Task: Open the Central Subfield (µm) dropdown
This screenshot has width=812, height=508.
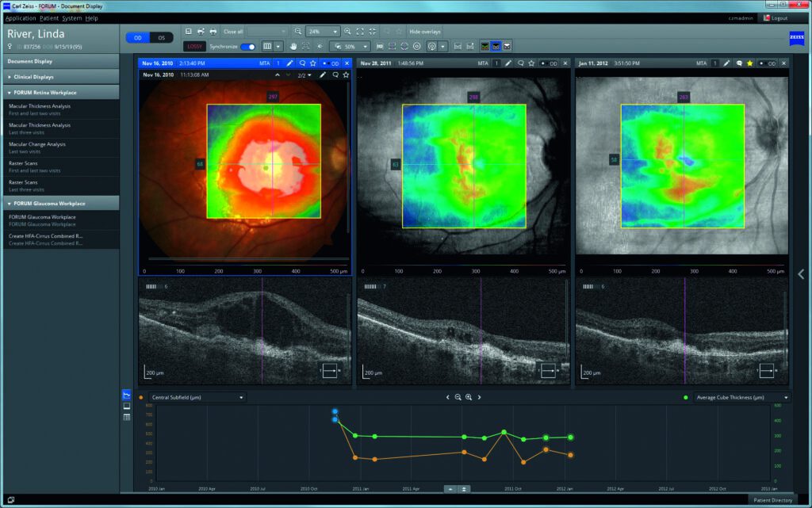Action: [x=197, y=397]
